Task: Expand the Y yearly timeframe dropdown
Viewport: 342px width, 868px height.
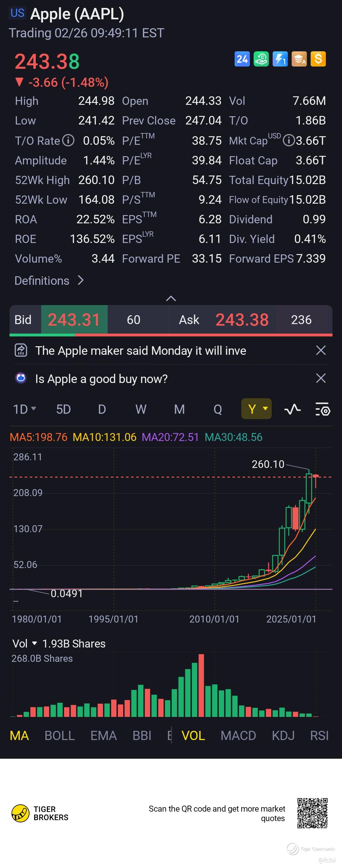Action: tap(256, 409)
